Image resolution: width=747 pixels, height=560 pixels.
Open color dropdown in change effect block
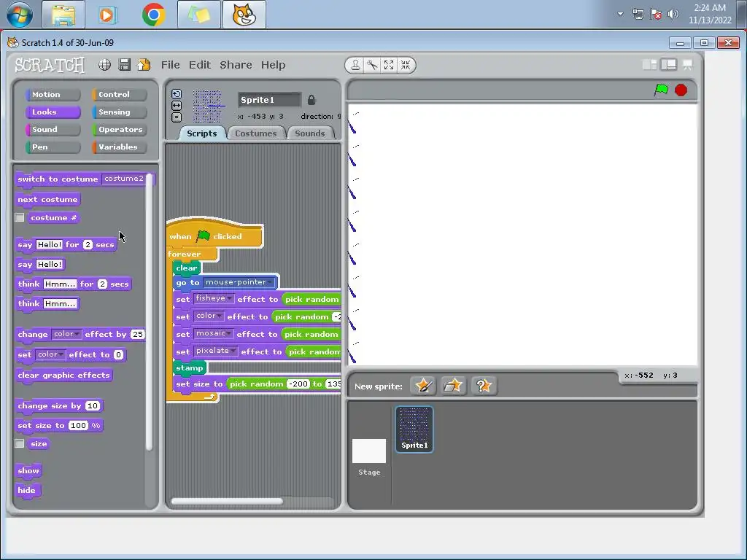pyautogui.click(x=66, y=334)
